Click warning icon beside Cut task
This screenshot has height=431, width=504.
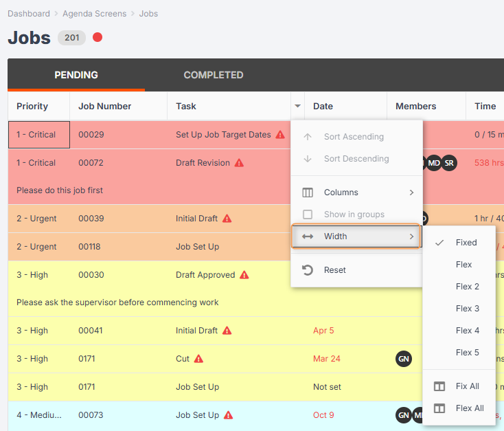tap(198, 359)
